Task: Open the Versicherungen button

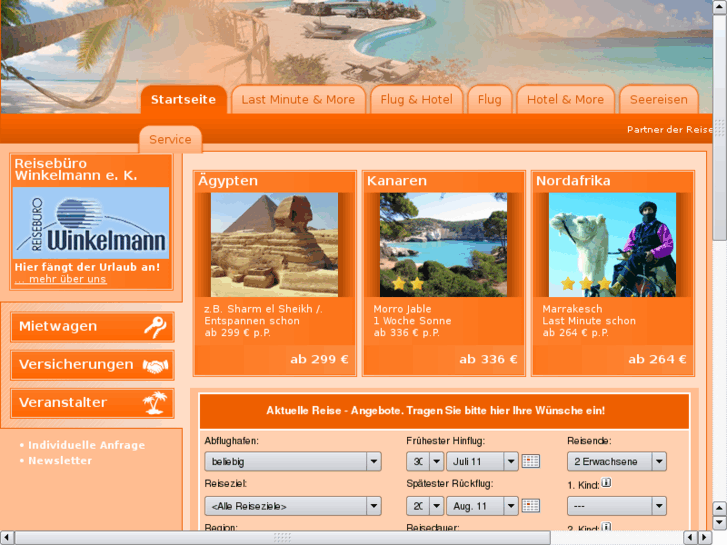Action: [x=92, y=365]
